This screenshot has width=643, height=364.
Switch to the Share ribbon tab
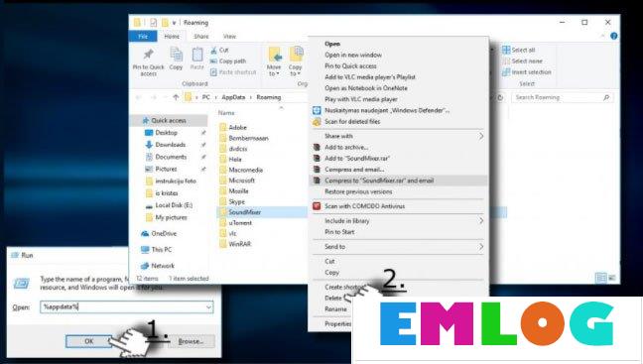200,37
